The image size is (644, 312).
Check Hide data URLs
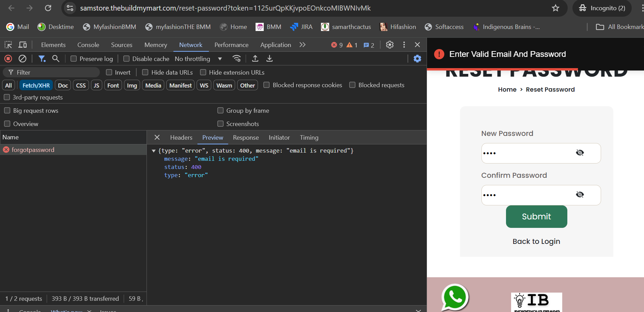[x=145, y=72]
